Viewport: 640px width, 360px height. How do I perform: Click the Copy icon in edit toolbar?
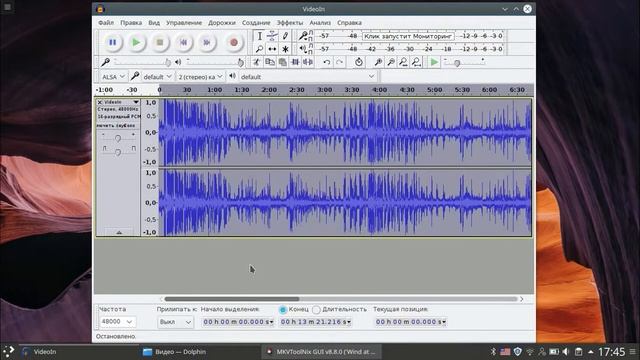tap(269, 62)
